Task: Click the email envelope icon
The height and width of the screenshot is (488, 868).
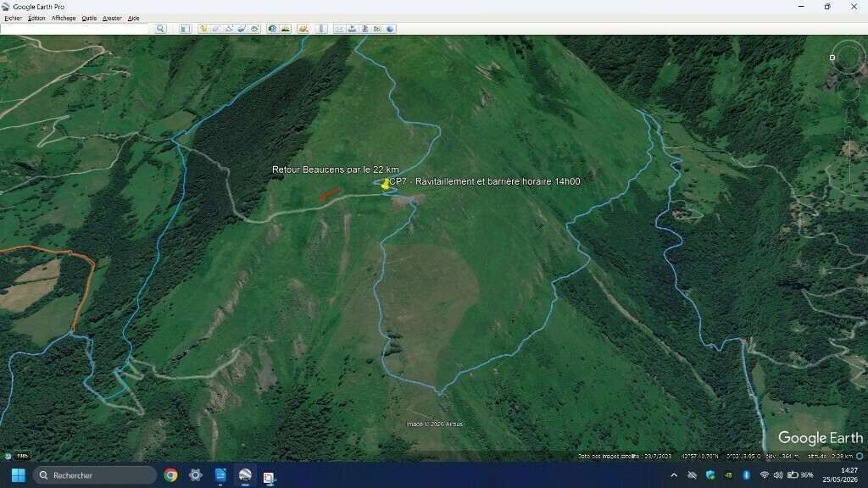Action: click(339, 29)
